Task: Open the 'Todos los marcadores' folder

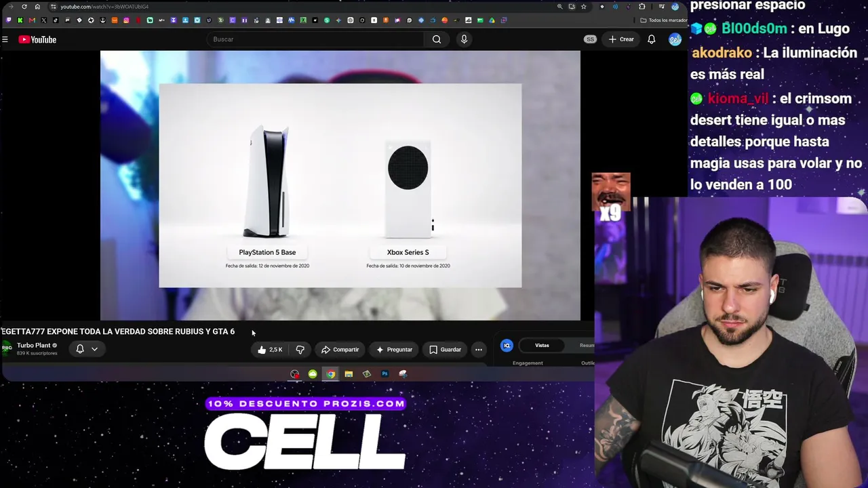Action: click(664, 20)
